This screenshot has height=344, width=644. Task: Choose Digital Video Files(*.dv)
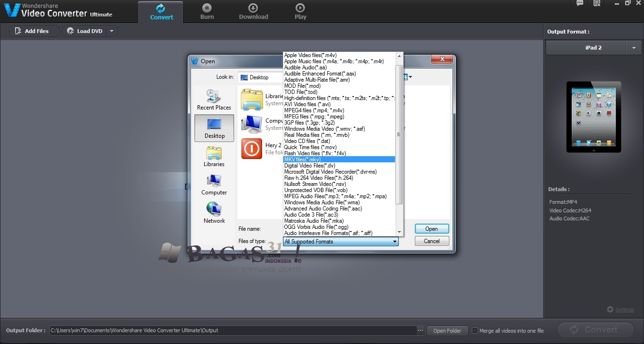tap(339, 166)
